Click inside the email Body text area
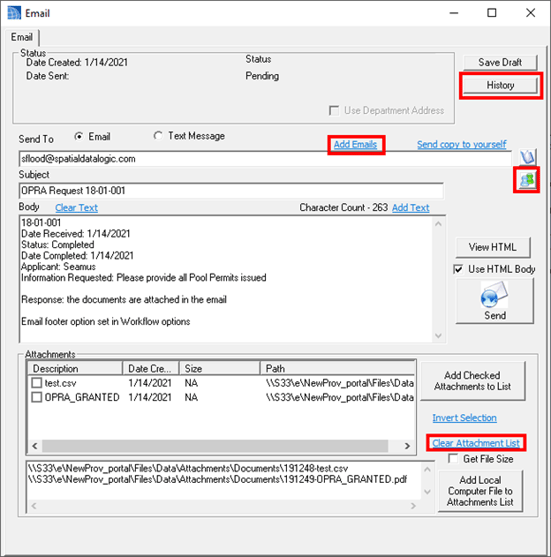Image resolution: width=551 pixels, height=557 pixels. pyautogui.click(x=226, y=279)
